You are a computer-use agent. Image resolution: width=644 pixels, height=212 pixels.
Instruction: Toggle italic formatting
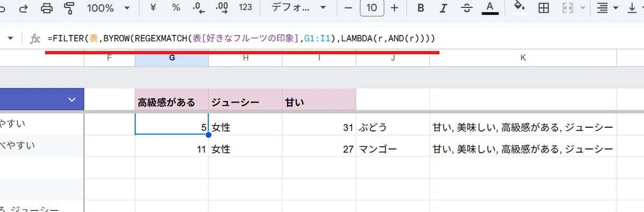[x=443, y=8]
